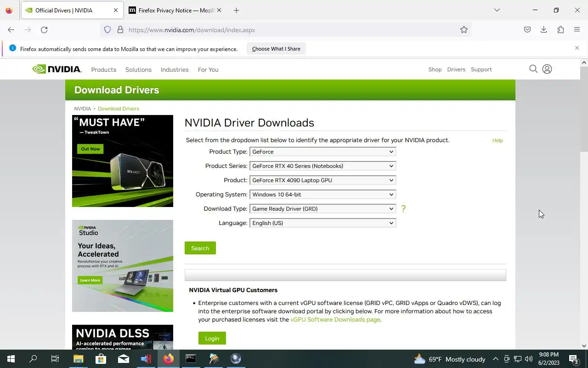Open File Explorer from the taskbar
Screen dimensions: 588x368
78,359
